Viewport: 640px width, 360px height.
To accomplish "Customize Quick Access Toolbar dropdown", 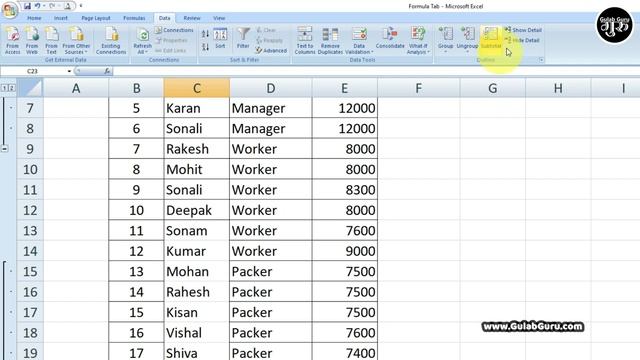I will click(x=81, y=6).
